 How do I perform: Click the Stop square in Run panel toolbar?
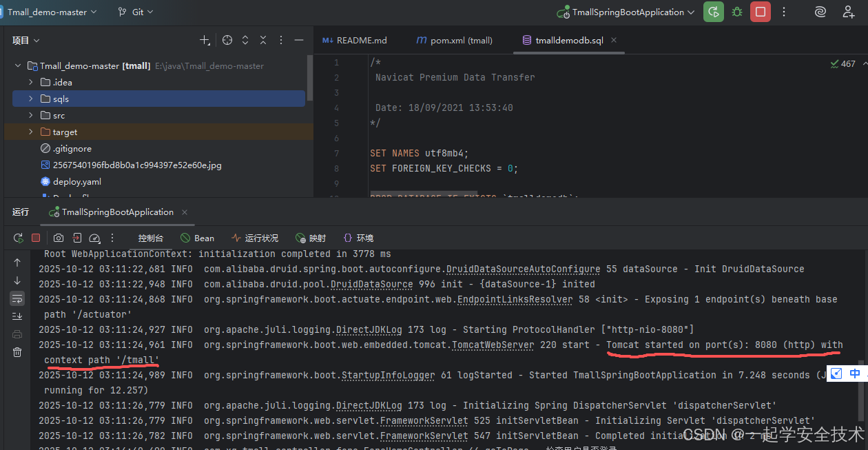coord(36,238)
